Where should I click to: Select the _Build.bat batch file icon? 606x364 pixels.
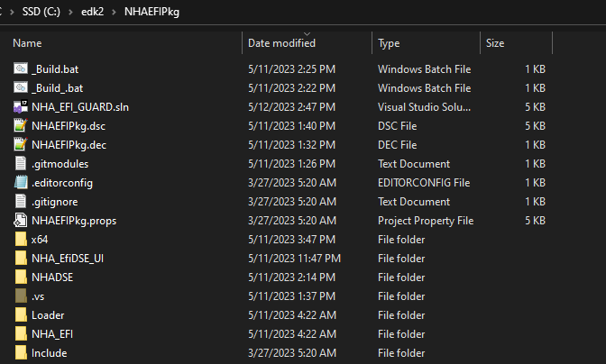click(x=21, y=68)
